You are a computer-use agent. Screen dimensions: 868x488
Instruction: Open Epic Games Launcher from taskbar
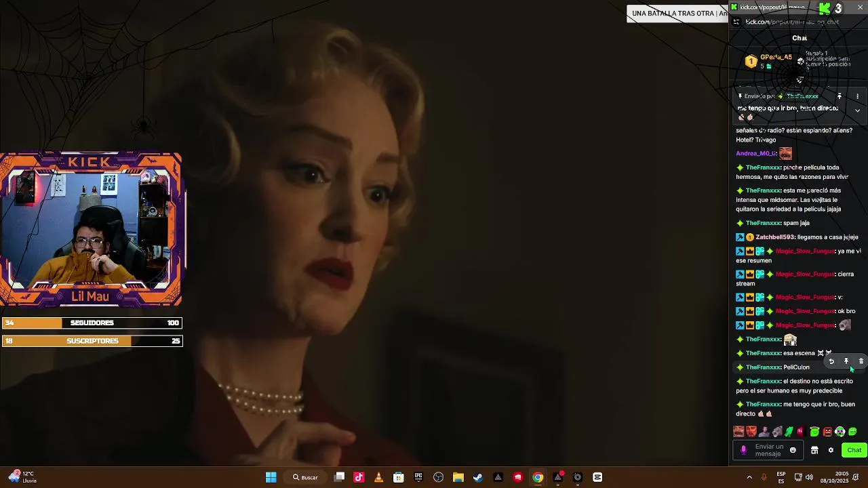pos(418,477)
